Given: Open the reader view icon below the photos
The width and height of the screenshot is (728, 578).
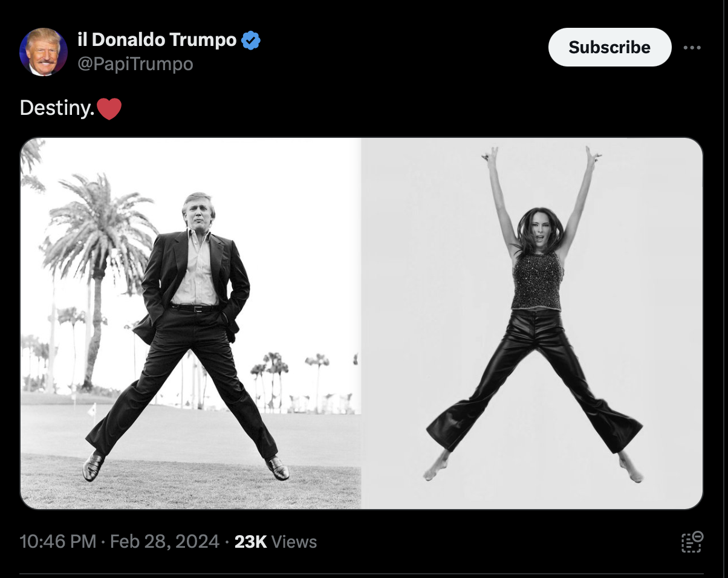Looking at the screenshot, I should [692, 541].
